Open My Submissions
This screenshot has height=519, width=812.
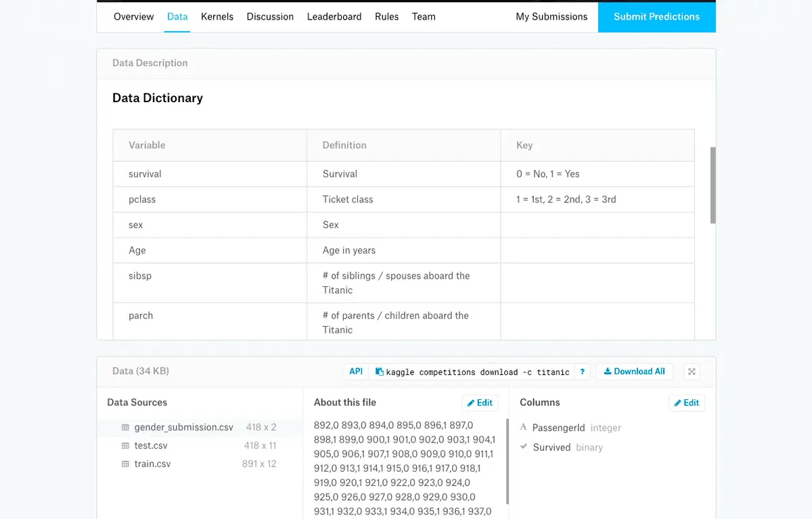tap(551, 16)
